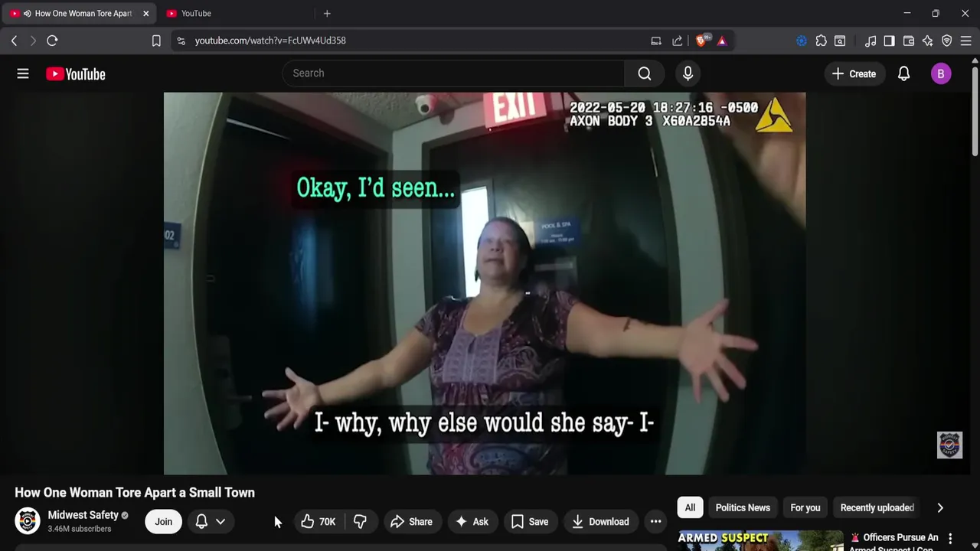Open the Ask AI feature
The width and height of the screenshot is (980, 551).
[472, 522]
